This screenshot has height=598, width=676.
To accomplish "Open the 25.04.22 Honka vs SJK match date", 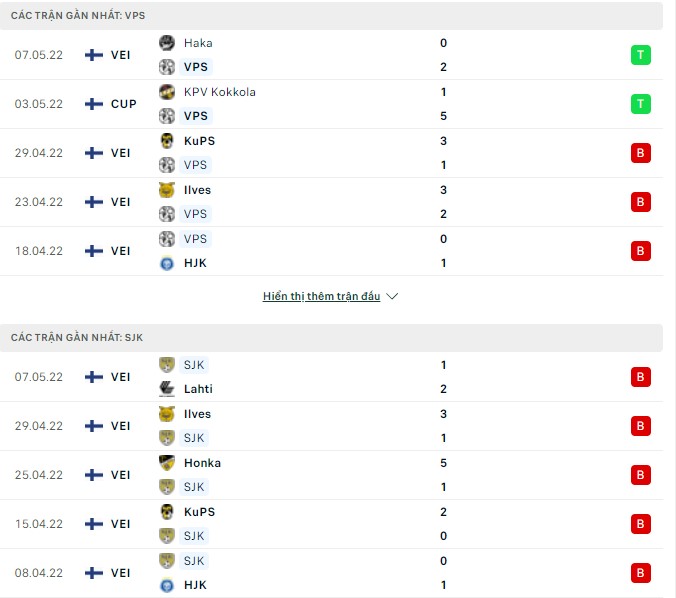I will click(x=38, y=475).
